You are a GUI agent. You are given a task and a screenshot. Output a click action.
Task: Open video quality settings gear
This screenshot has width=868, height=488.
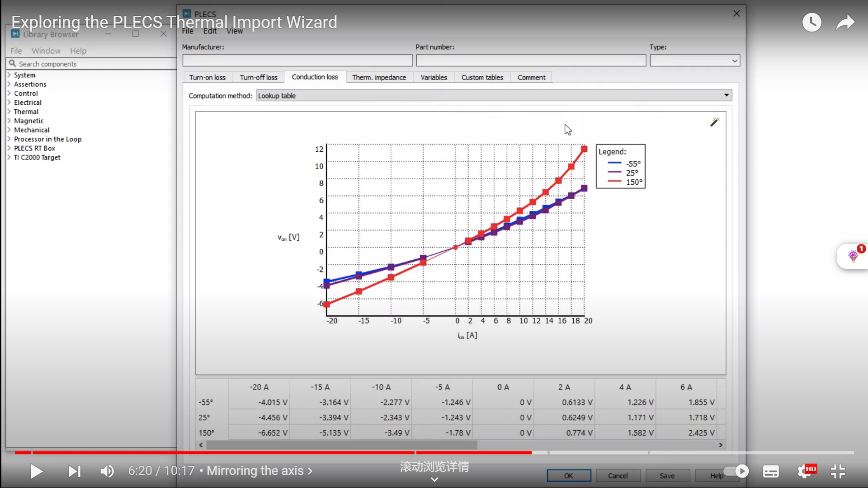[x=804, y=471]
